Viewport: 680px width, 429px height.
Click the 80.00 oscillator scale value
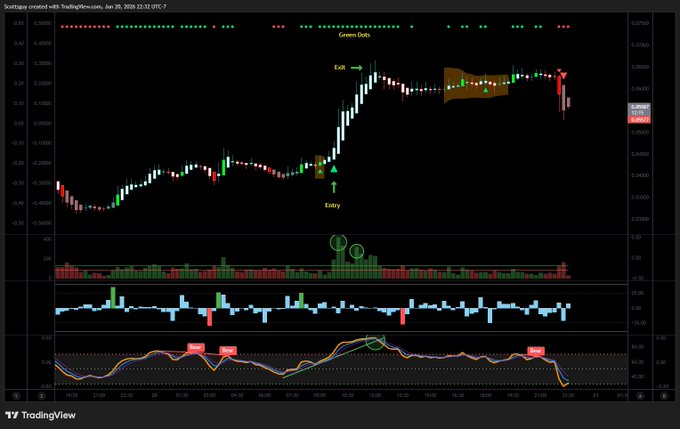tap(638, 347)
